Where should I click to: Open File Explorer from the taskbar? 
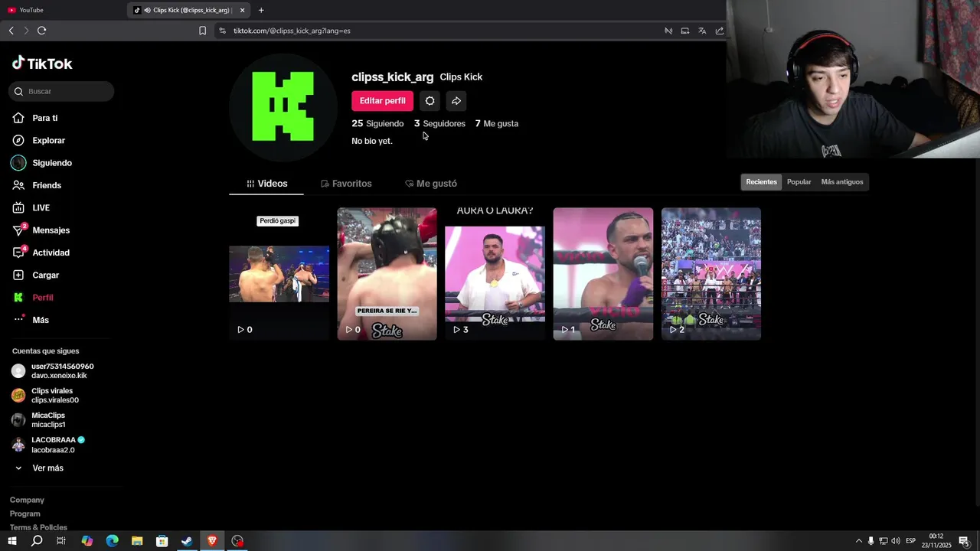coord(137,541)
